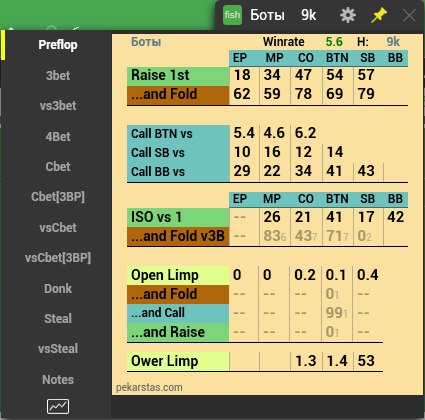Click Fold v3B BTN value 71
Image resolution: width=425 pixels, height=420 pixels.
[x=334, y=236]
